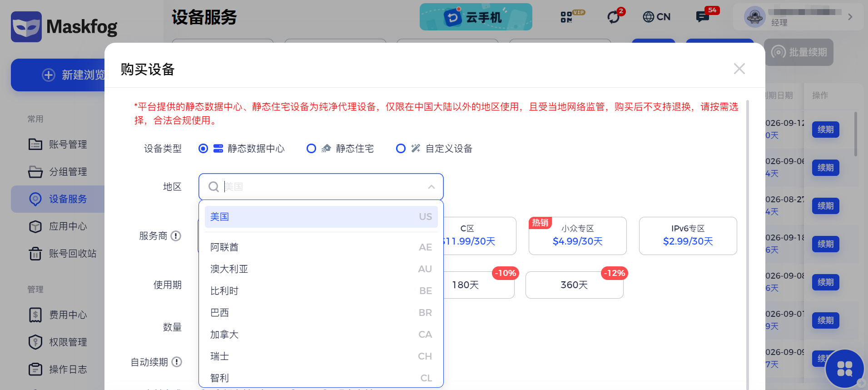The image size is (868, 390).
Task: Choose 瑞士 CH from region list
Action: click(x=321, y=356)
